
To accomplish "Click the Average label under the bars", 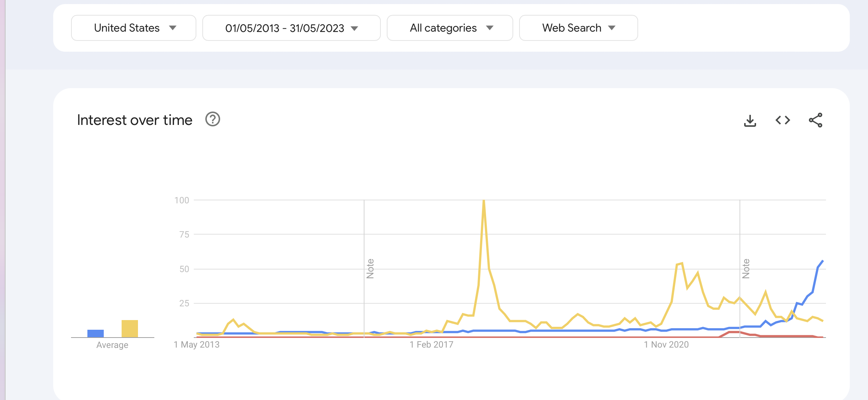I will 112,345.
